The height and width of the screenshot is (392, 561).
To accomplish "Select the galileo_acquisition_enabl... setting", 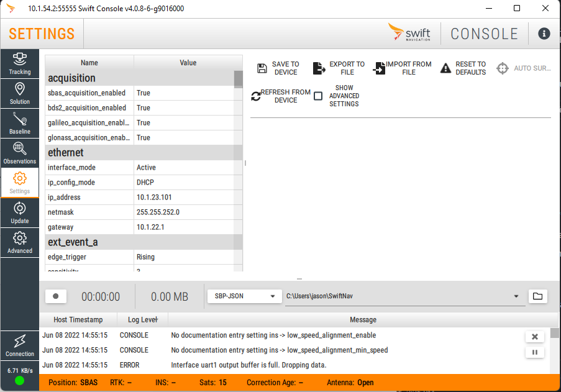I will click(x=140, y=122).
